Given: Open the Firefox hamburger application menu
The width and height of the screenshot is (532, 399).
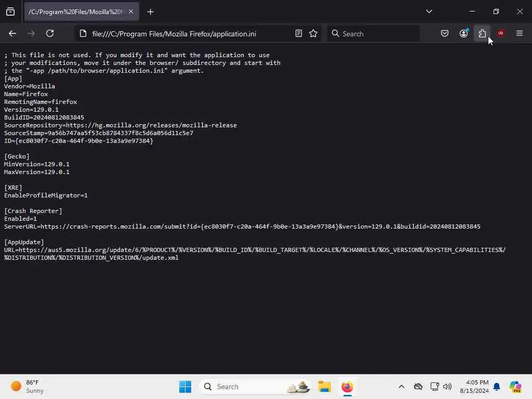Looking at the screenshot, I should tap(520, 33).
